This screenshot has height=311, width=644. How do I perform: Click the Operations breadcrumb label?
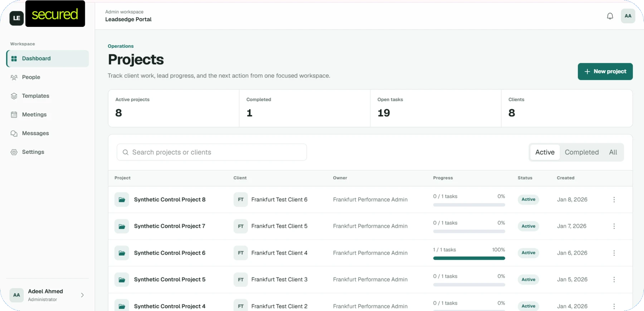[x=121, y=46]
